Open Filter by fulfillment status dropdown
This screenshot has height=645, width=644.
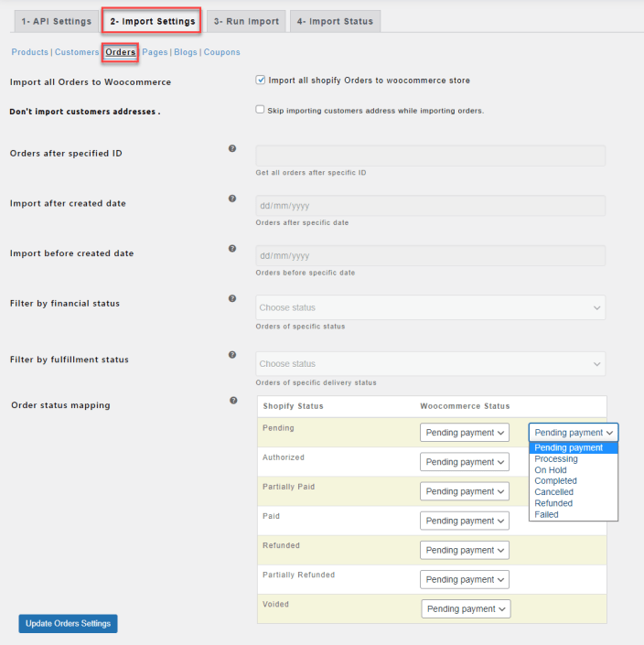pos(430,363)
